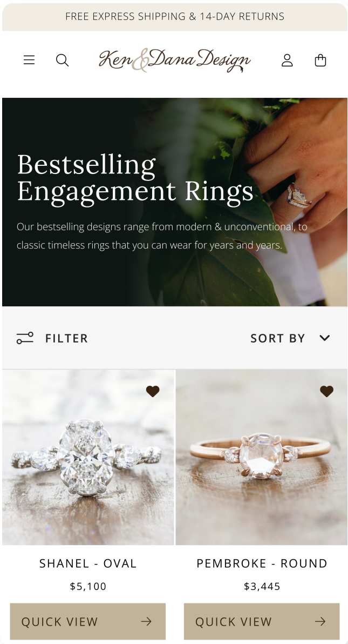Go home via Ken & Dana Design logo

[x=174, y=60]
